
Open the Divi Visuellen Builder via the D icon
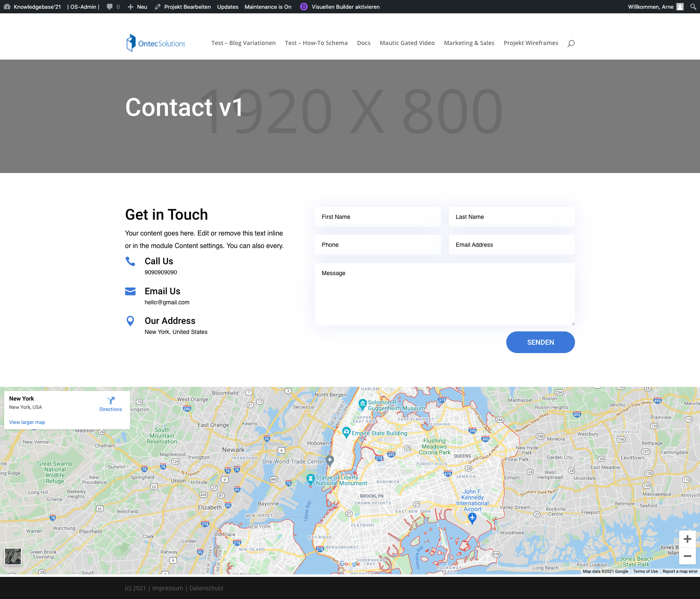click(303, 7)
